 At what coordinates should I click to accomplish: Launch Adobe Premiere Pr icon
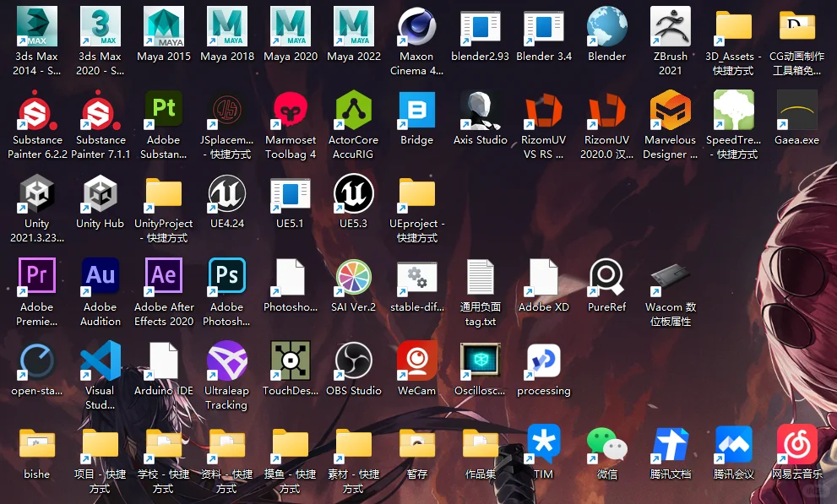coord(37,277)
